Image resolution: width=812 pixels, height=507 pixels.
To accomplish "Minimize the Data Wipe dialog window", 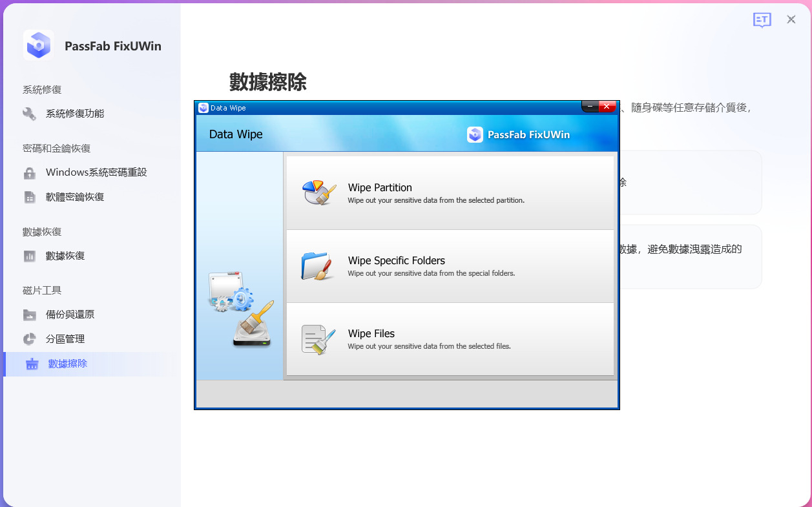I will coord(590,107).
